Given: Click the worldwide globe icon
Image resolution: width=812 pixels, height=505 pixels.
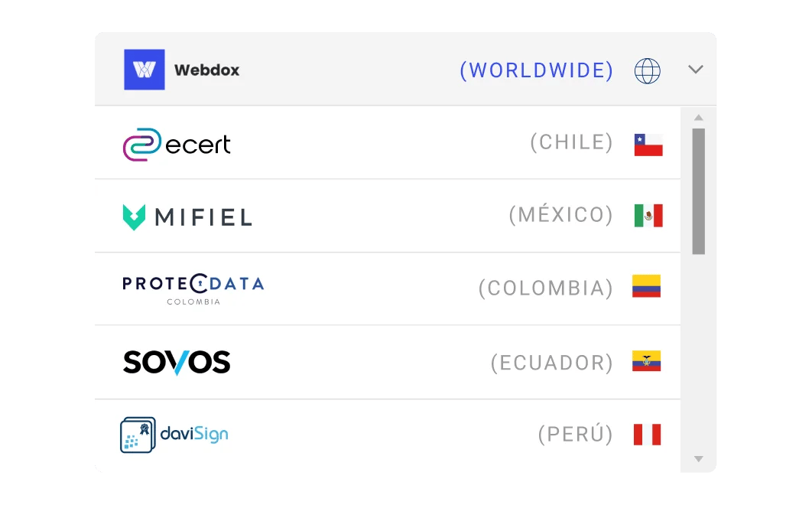Looking at the screenshot, I should (648, 70).
